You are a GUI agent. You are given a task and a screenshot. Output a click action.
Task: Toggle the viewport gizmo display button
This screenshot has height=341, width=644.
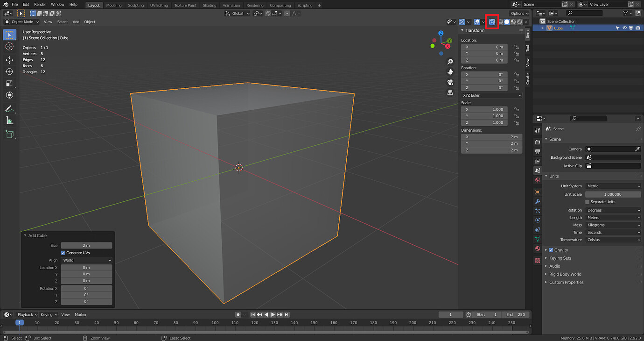click(x=462, y=22)
